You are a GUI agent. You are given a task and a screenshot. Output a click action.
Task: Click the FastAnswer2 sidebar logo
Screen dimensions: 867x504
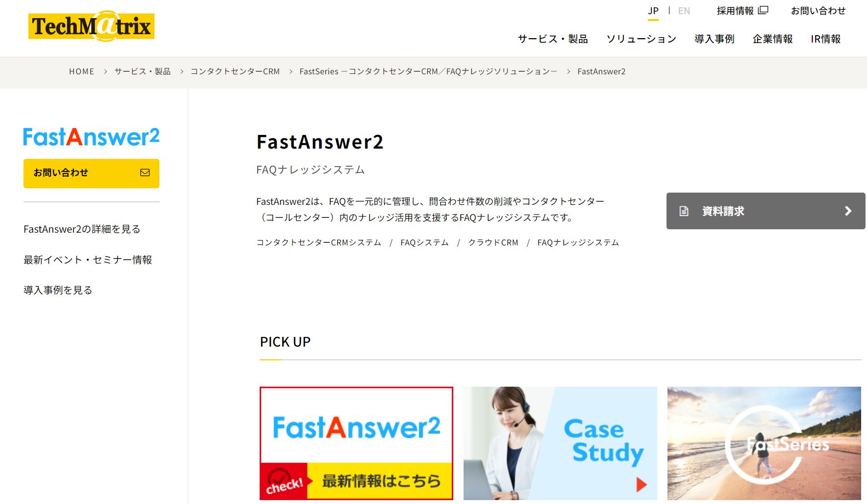pos(91,137)
